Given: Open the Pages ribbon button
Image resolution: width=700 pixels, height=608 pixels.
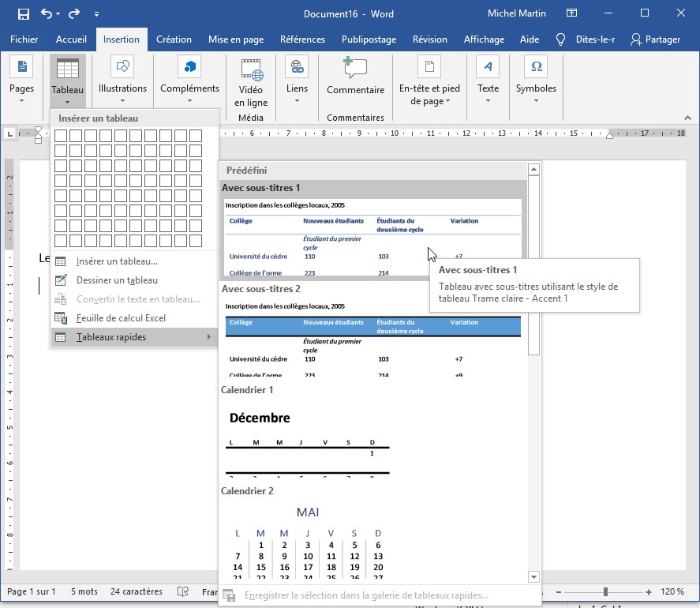Looking at the screenshot, I should 21,81.
